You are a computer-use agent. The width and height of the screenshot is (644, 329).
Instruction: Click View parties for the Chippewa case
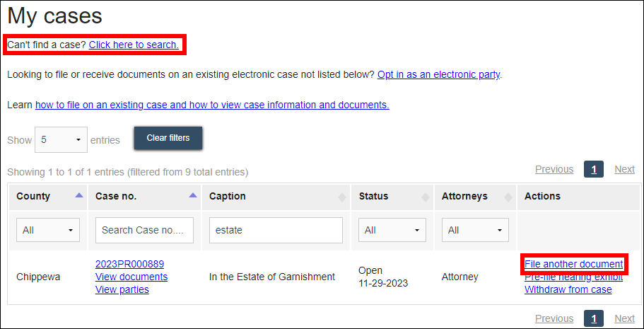coord(122,289)
